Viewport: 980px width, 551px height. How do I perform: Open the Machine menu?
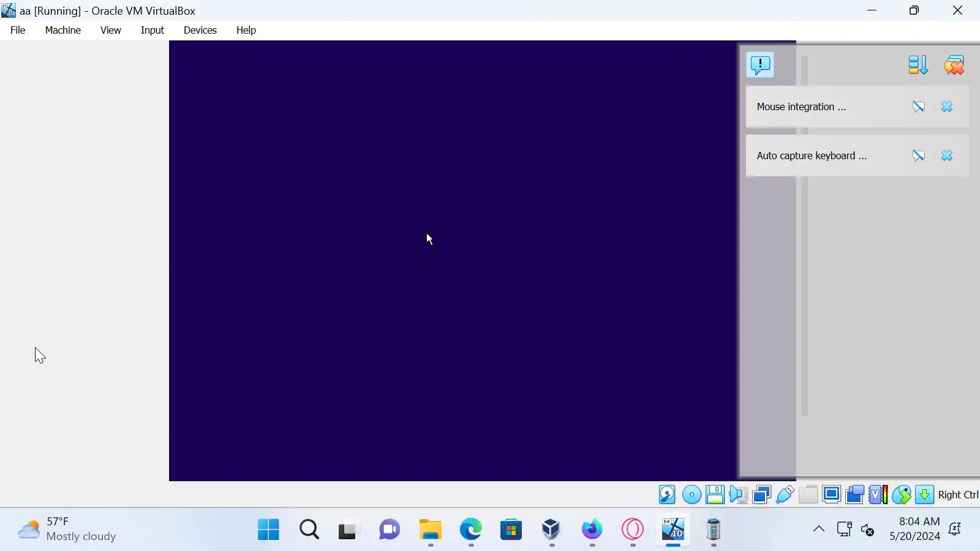63,30
